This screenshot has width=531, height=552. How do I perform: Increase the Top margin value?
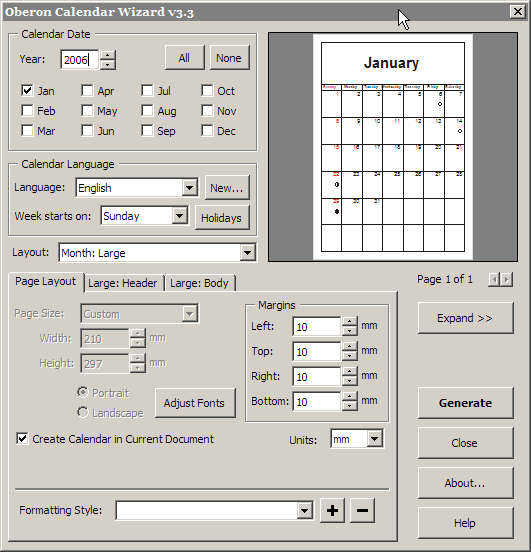tap(349, 346)
